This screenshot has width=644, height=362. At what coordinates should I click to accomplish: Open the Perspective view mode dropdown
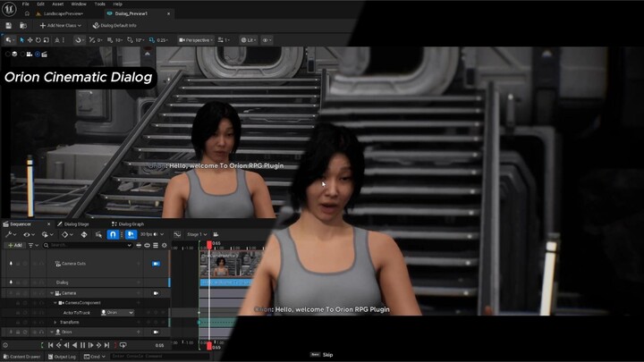[x=196, y=40]
